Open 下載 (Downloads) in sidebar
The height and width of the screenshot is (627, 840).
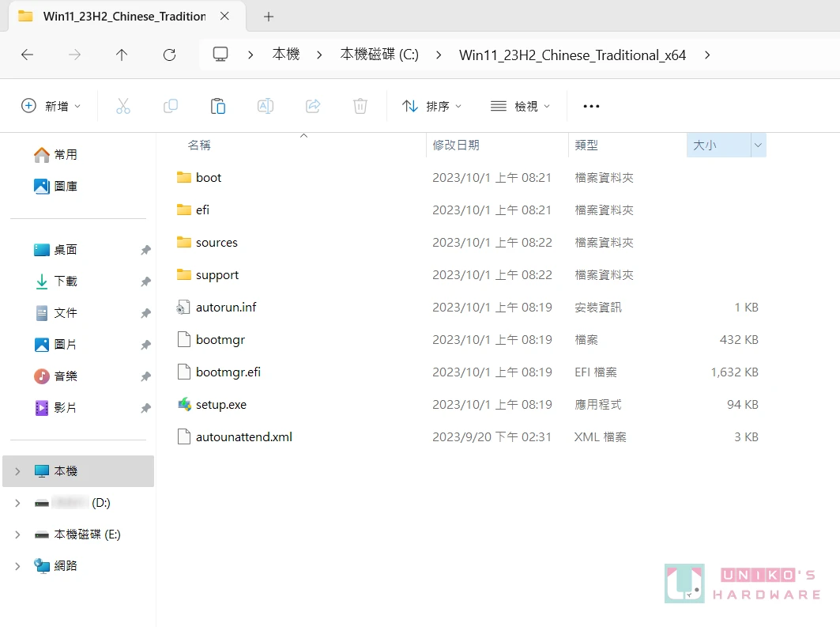(x=56, y=281)
